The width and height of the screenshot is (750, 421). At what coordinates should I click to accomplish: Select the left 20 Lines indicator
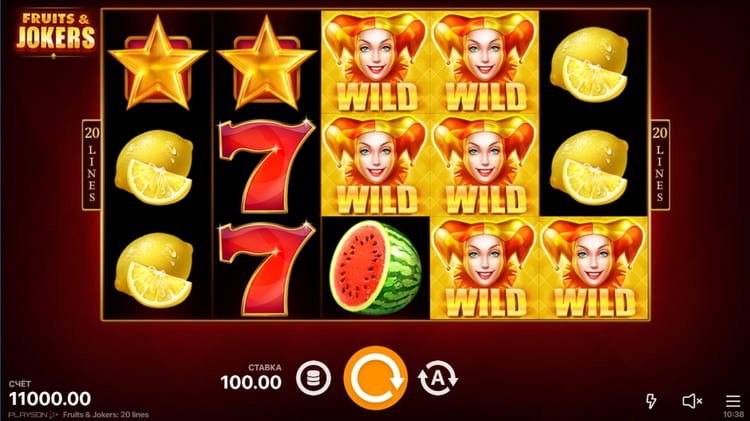coord(91,165)
